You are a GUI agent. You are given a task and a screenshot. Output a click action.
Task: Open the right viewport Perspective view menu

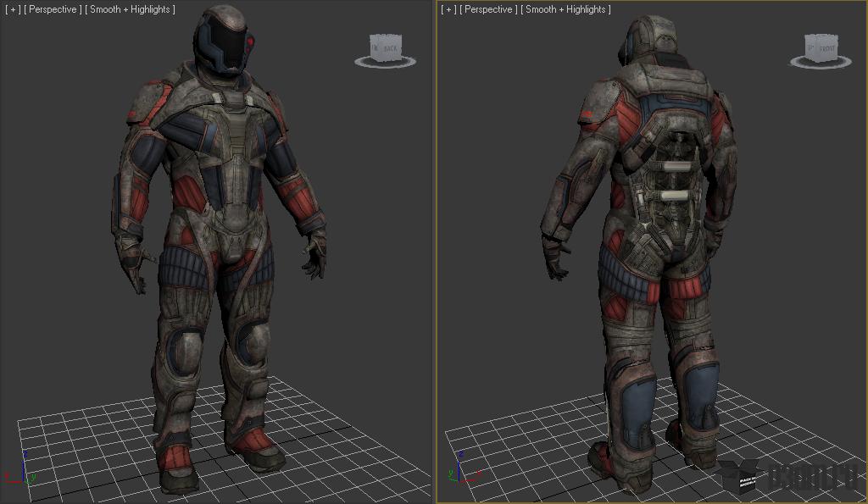(x=489, y=9)
